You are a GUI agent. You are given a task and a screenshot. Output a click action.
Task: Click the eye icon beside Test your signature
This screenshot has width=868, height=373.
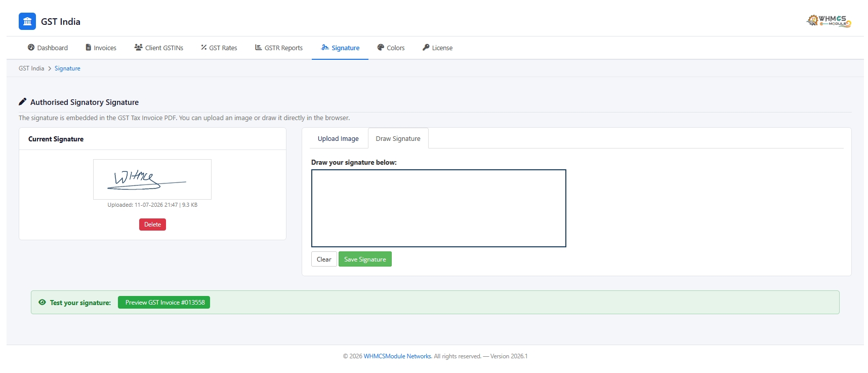click(43, 302)
